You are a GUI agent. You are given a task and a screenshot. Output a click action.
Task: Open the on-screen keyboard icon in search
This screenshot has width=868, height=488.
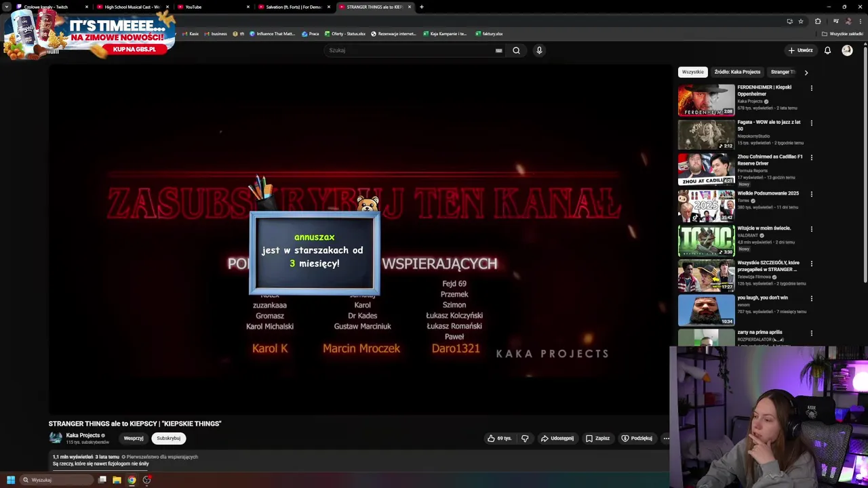coord(498,50)
